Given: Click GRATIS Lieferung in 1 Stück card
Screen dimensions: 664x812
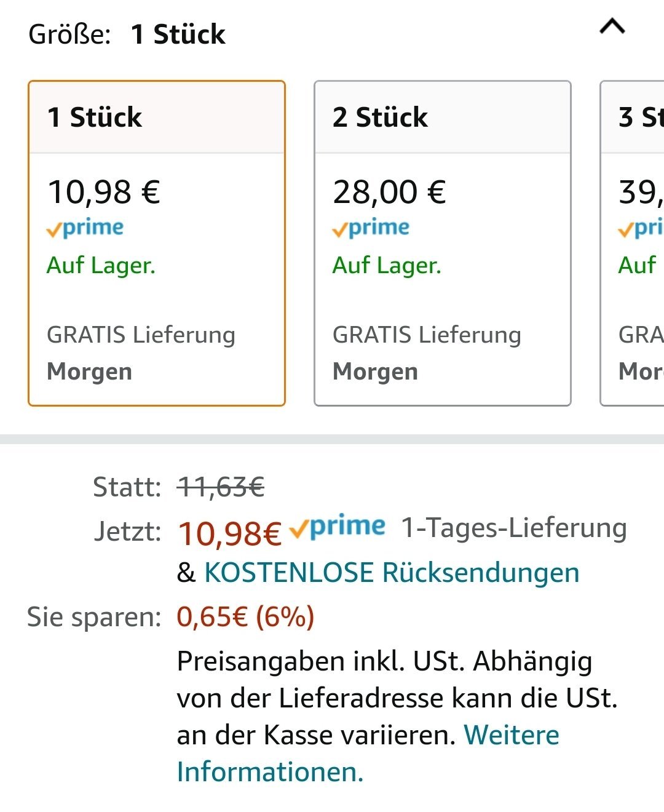Looking at the screenshot, I should (x=141, y=335).
